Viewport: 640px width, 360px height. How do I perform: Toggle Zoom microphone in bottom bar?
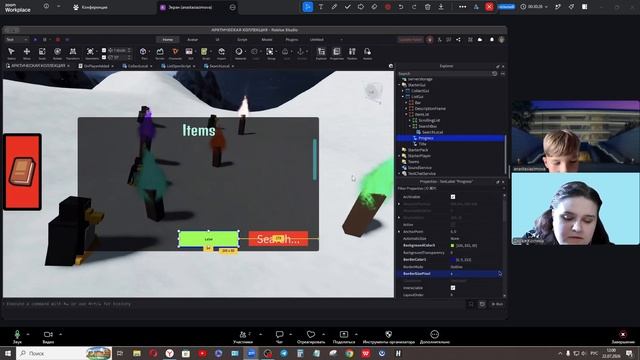[17, 336]
